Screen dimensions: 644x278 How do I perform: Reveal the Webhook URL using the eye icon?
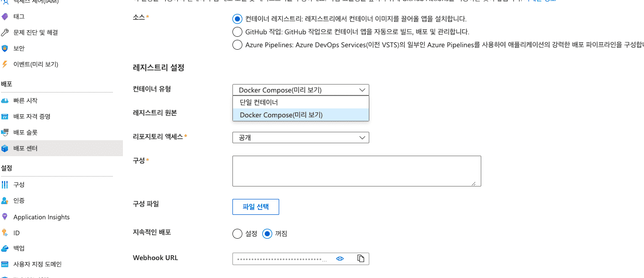coord(340,259)
